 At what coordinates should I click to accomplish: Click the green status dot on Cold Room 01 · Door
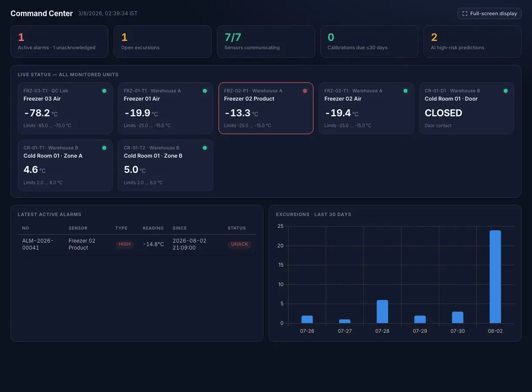[x=505, y=91]
